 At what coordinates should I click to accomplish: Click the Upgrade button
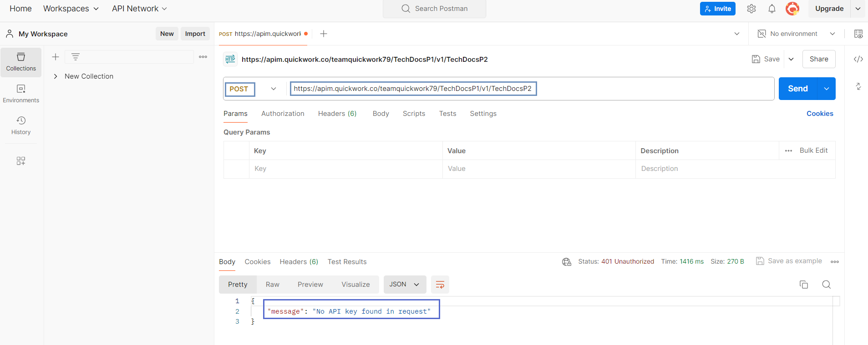tap(829, 9)
